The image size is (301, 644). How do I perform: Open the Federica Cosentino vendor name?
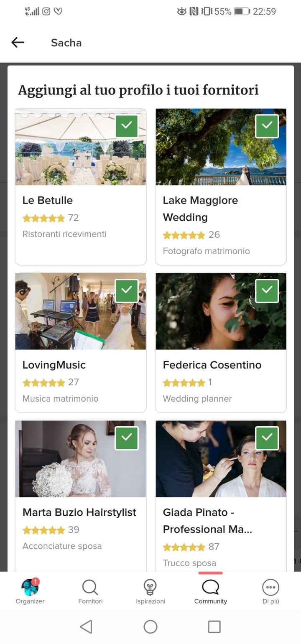tap(212, 365)
